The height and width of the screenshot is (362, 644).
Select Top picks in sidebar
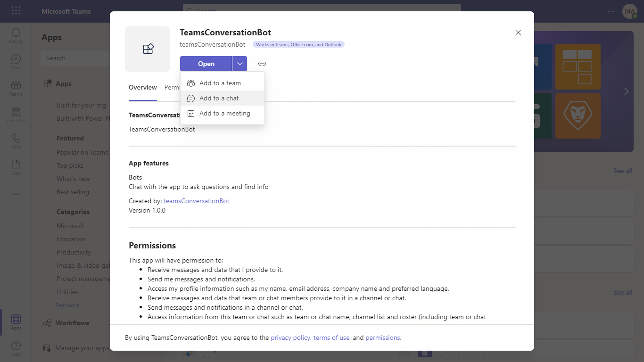[70, 165]
